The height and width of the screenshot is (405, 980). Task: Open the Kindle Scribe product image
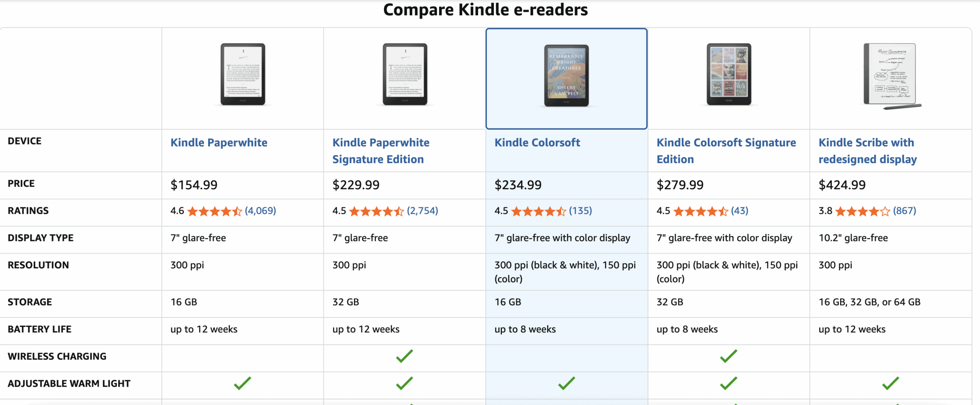click(890, 76)
